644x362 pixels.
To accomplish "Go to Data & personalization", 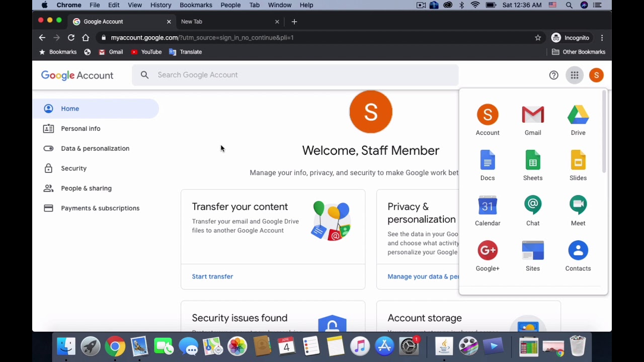I will click(x=95, y=148).
